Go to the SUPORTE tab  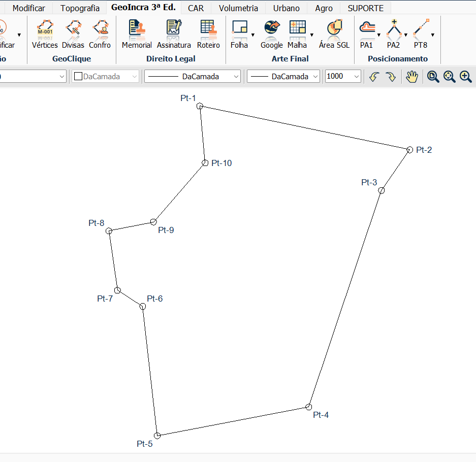coord(365,8)
